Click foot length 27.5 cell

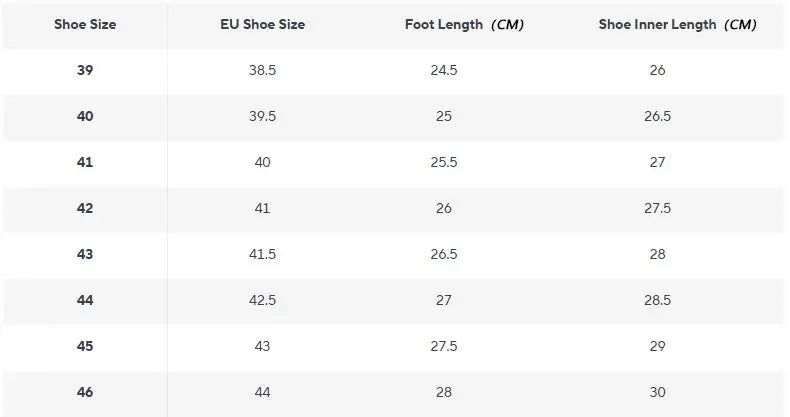pos(444,346)
